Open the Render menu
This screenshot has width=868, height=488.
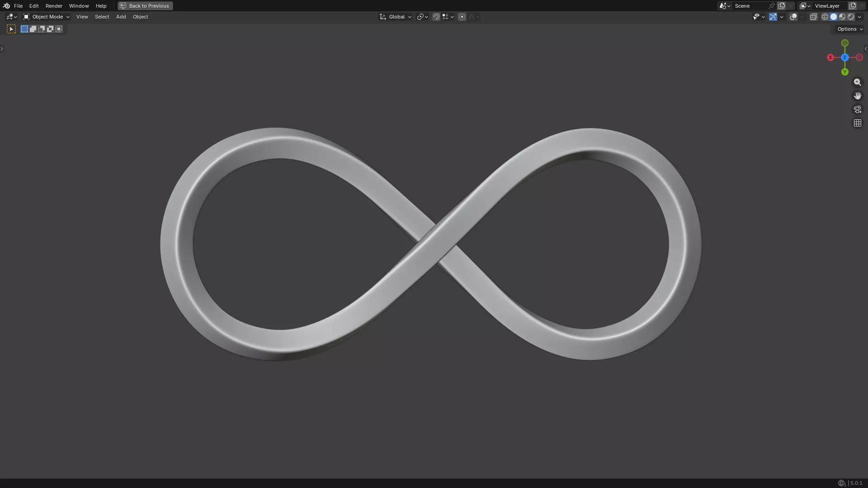[x=54, y=6]
